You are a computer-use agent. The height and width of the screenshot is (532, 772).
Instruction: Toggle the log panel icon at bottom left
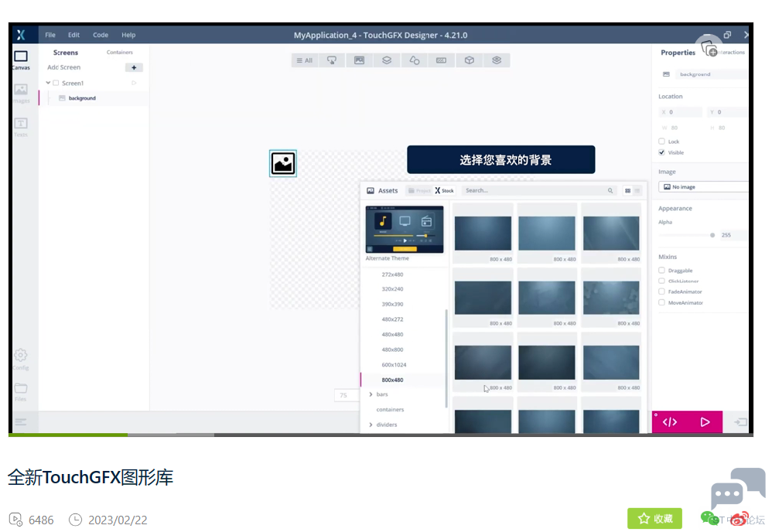coord(21,421)
